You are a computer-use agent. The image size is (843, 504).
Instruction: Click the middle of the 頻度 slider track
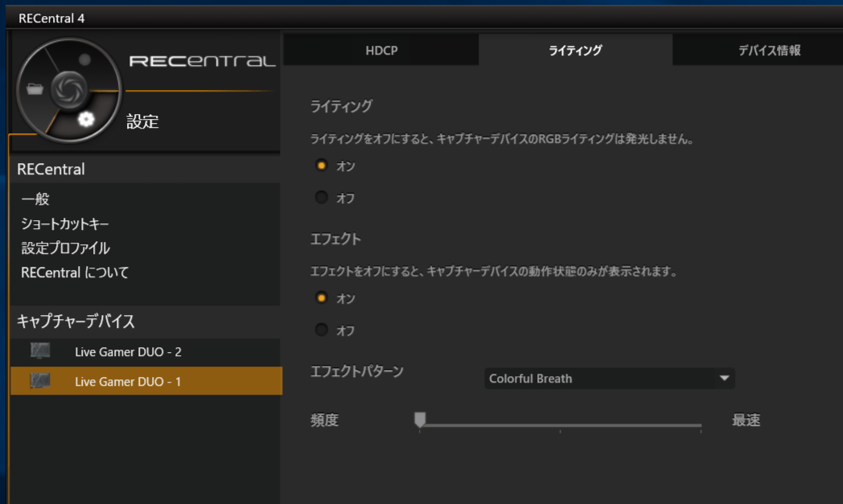[560, 425]
